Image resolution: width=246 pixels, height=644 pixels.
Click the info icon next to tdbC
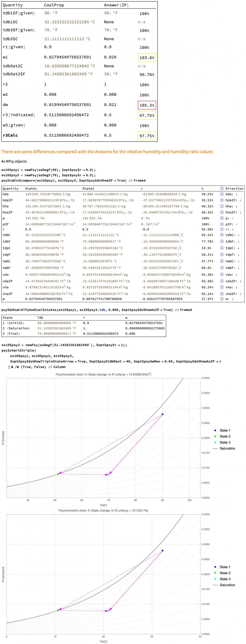[222, 235]
